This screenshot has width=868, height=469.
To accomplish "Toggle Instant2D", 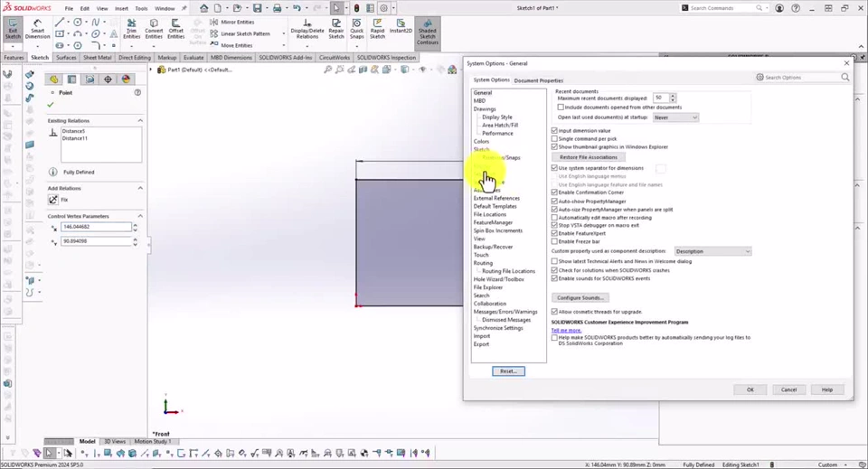I will [x=401, y=26].
